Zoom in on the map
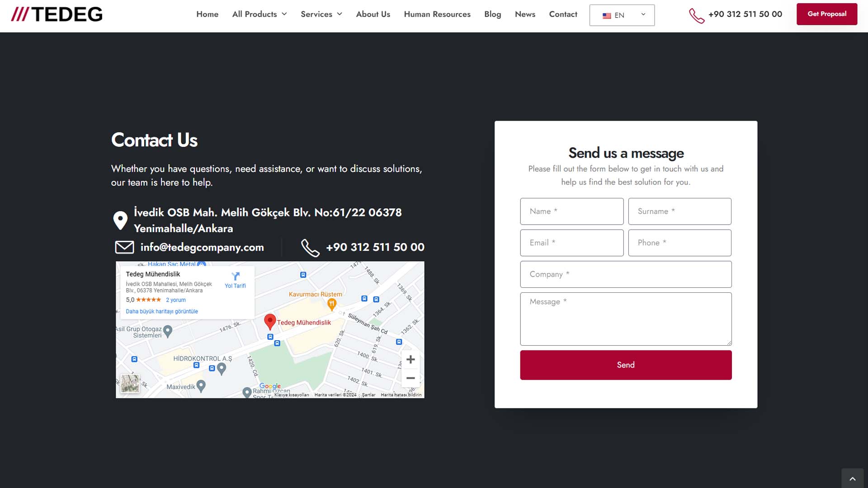 tap(410, 360)
